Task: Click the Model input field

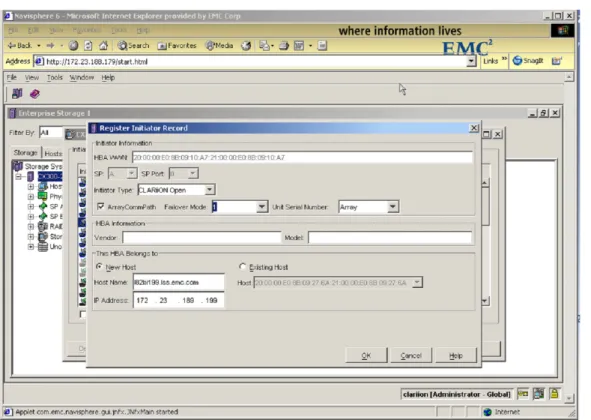Action: 390,238
